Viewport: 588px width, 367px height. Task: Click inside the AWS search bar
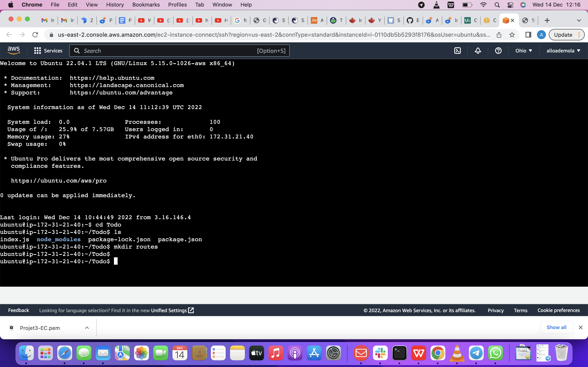[x=170, y=51]
